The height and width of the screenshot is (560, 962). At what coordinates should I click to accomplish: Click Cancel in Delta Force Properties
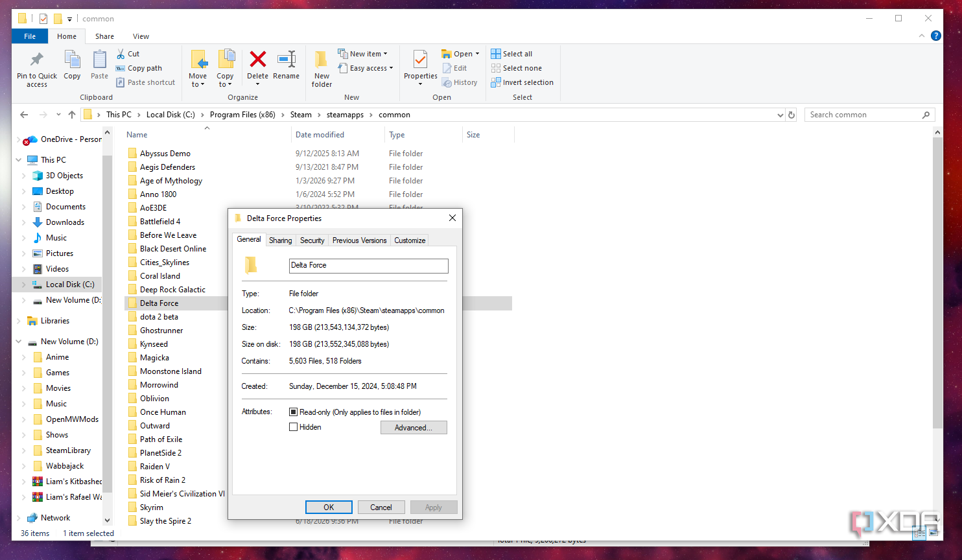click(x=381, y=507)
